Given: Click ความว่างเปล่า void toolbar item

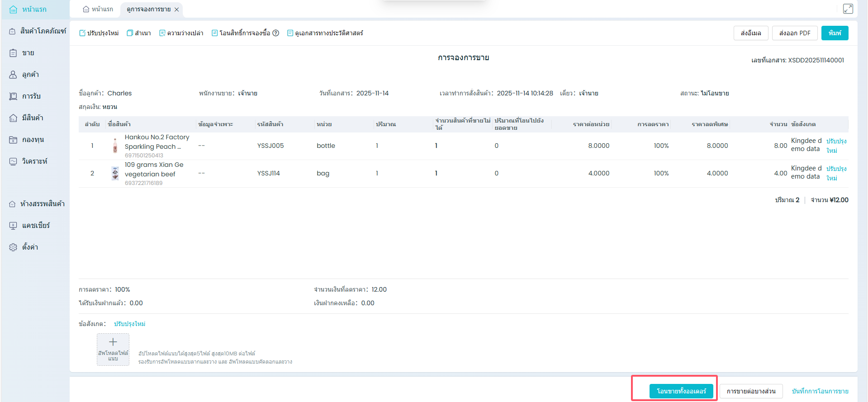Looking at the screenshot, I should pyautogui.click(x=181, y=33).
